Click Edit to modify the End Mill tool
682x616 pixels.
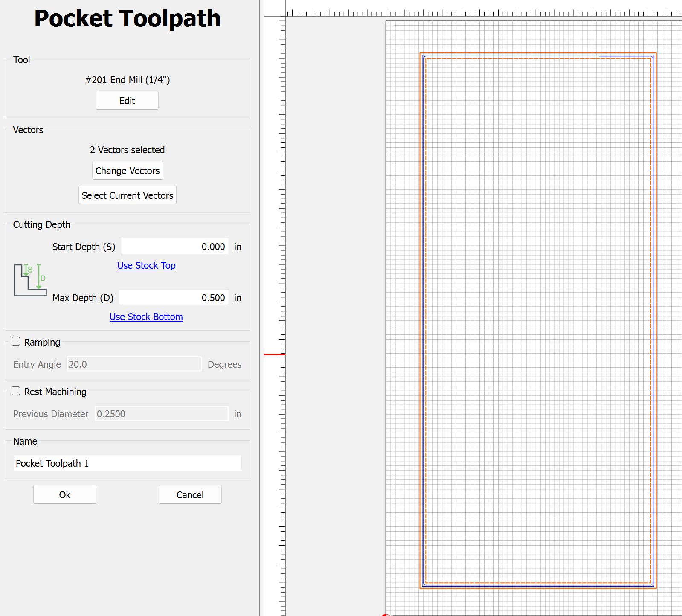127,101
